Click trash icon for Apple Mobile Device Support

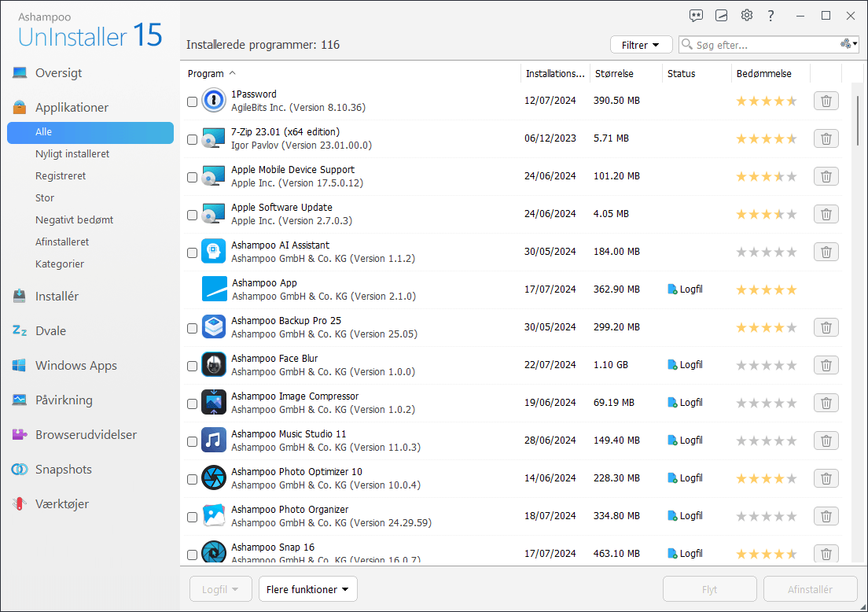[x=826, y=176]
